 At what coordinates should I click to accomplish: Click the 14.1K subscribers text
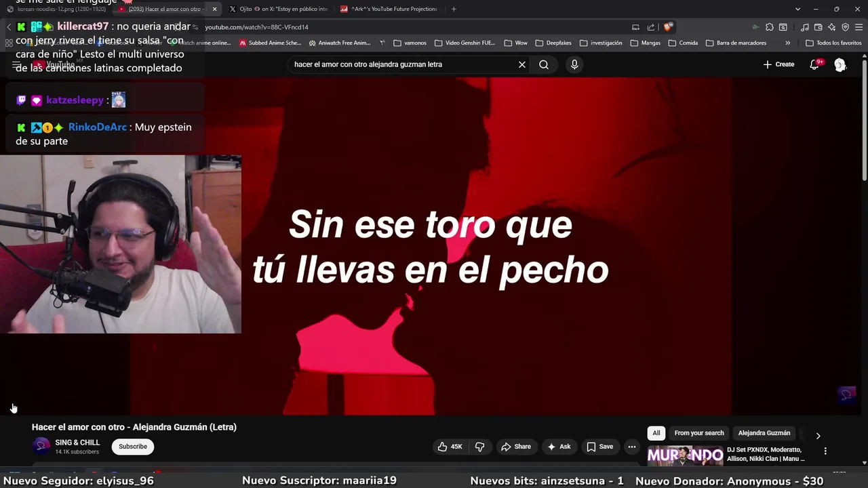point(77,452)
